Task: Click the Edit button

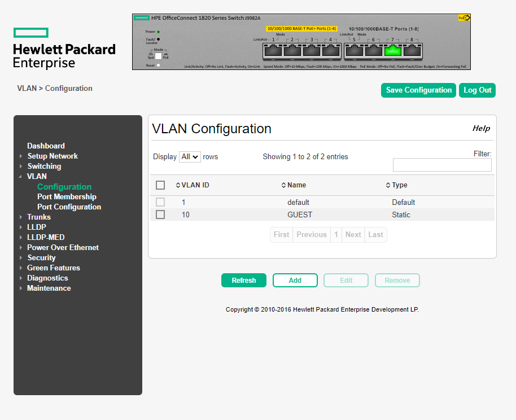Action: pyautogui.click(x=346, y=281)
